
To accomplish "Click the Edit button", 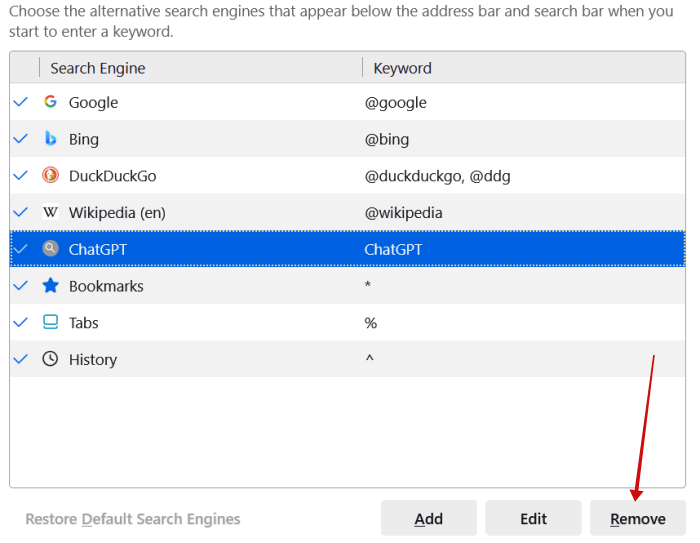I will coord(533,518).
